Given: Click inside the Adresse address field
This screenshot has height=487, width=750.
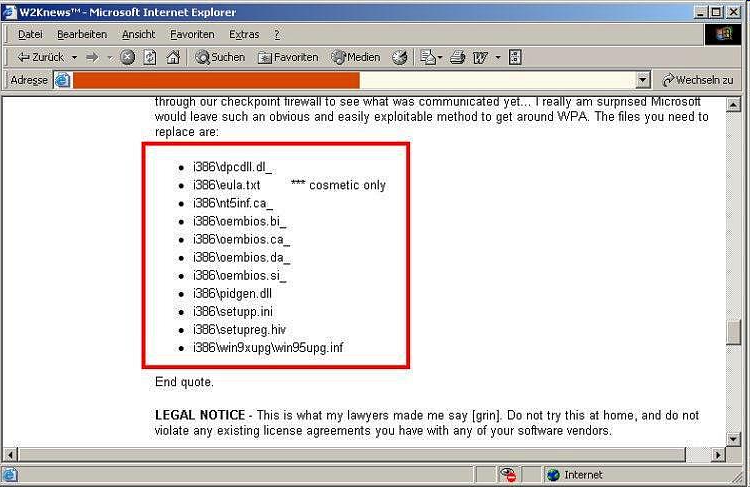Looking at the screenshot, I should coord(354,80).
